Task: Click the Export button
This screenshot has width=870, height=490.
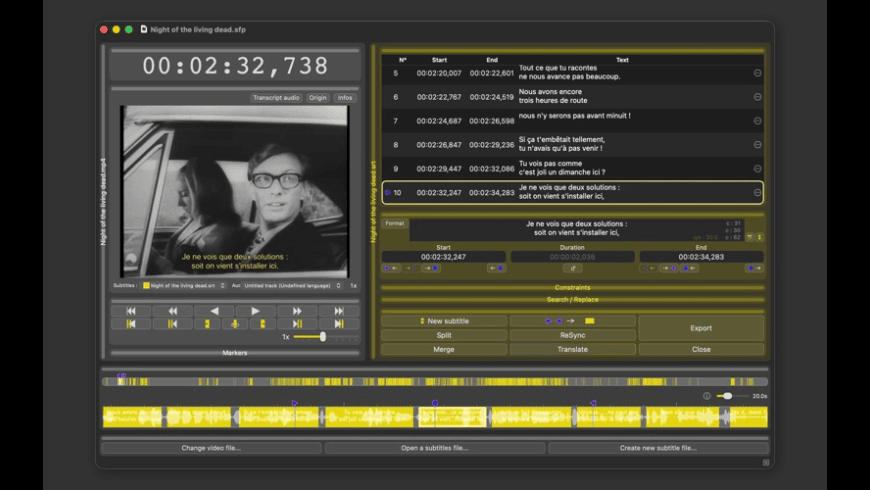Action: tap(701, 328)
